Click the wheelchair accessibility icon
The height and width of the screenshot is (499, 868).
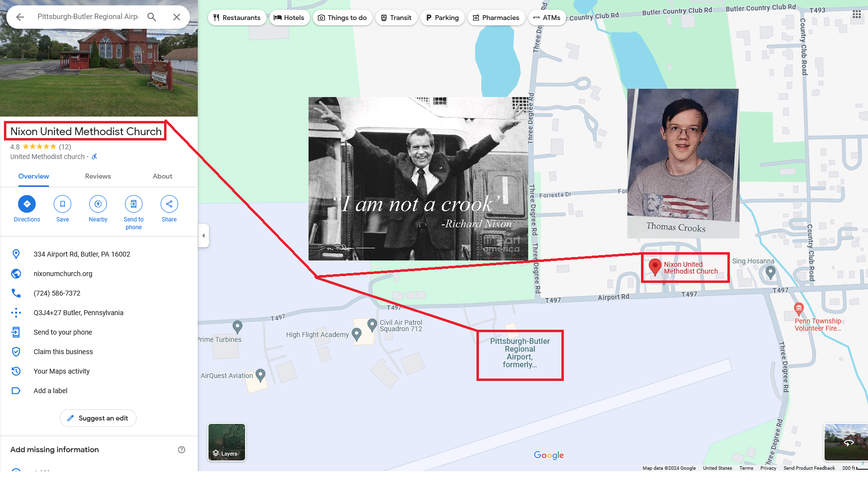pos(94,157)
